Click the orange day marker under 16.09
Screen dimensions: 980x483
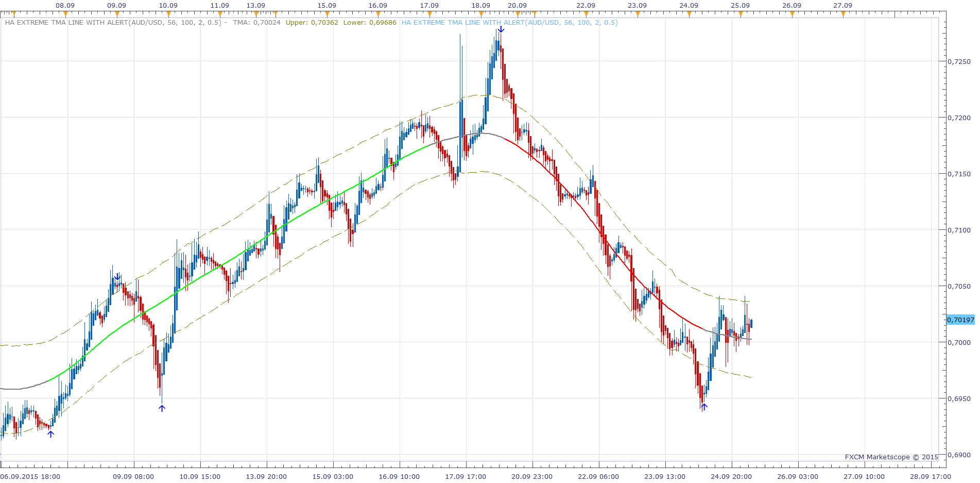pyautogui.click(x=378, y=14)
